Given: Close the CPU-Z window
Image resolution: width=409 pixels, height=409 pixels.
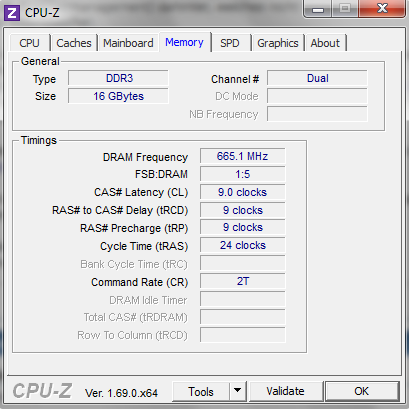Looking at the screenshot, I should 382,8.
